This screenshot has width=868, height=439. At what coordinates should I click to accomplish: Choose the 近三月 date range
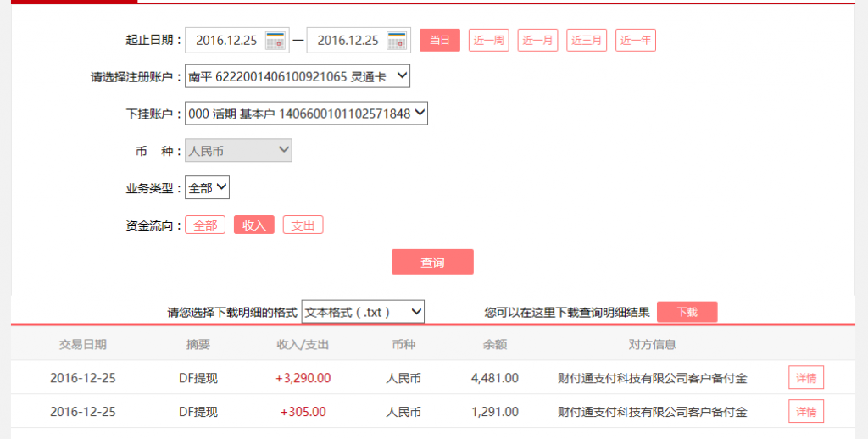point(587,40)
